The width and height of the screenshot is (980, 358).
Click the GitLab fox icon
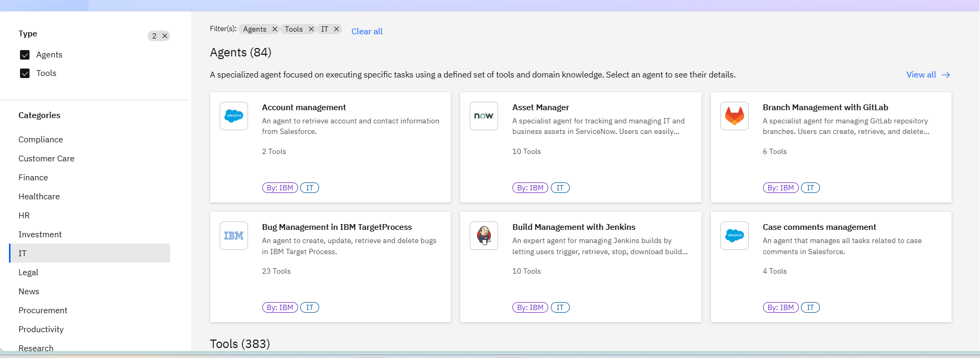pos(734,116)
